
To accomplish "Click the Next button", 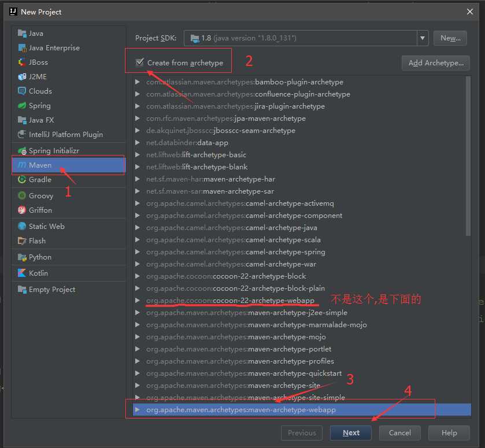I will 351,433.
